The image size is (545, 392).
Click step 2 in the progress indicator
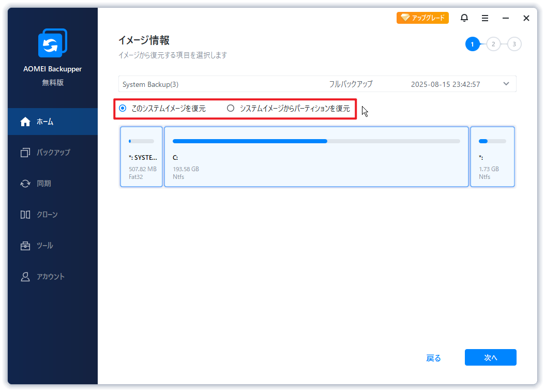click(x=493, y=44)
